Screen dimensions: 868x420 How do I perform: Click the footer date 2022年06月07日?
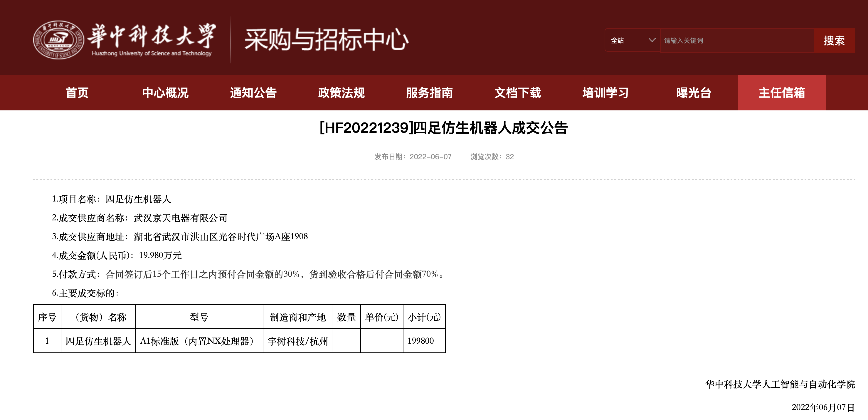click(823, 407)
